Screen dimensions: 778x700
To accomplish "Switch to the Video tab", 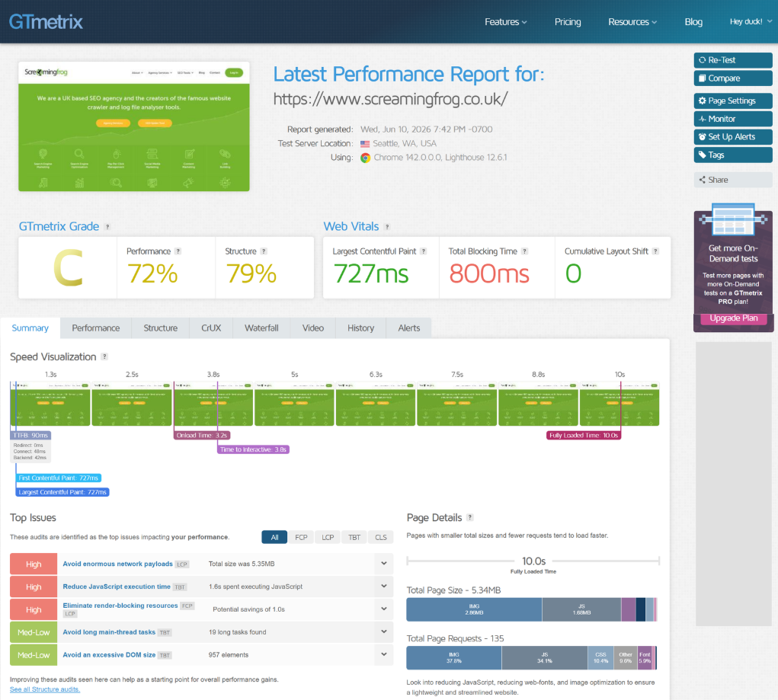I will point(313,328).
